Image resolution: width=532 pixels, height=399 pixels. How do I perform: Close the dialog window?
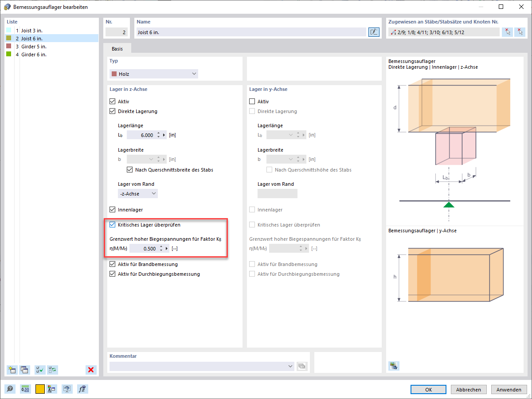(521, 7)
